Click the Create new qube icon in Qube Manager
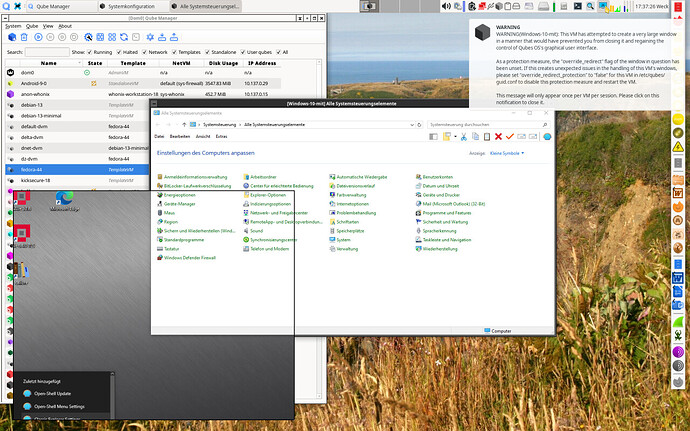The height and width of the screenshot is (431, 690). [x=12, y=37]
